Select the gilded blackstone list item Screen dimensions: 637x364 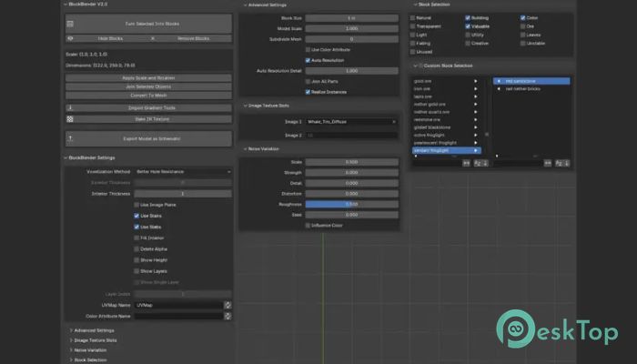point(447,127)
